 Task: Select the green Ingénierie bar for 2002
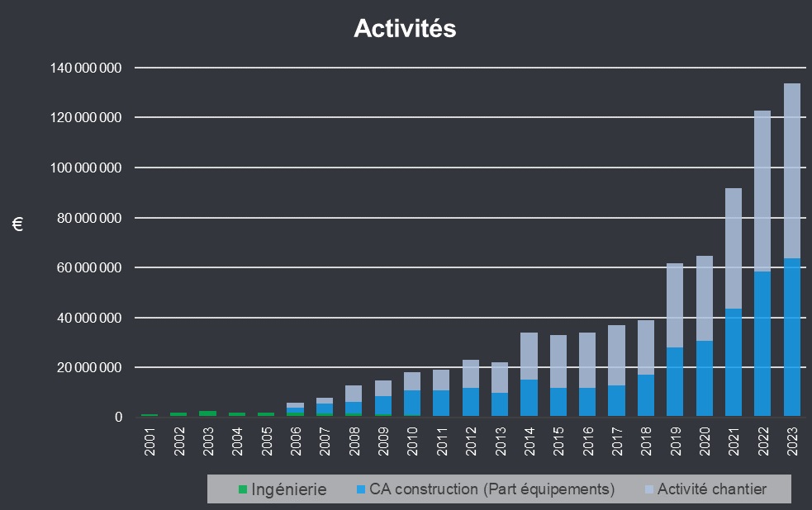179,414
